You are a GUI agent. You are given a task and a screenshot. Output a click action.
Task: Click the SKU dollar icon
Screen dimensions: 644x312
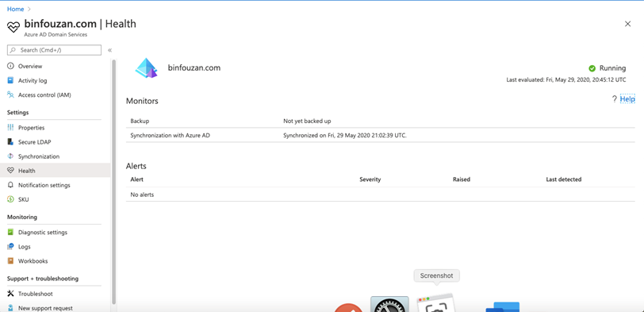click(x=10, y=200)
